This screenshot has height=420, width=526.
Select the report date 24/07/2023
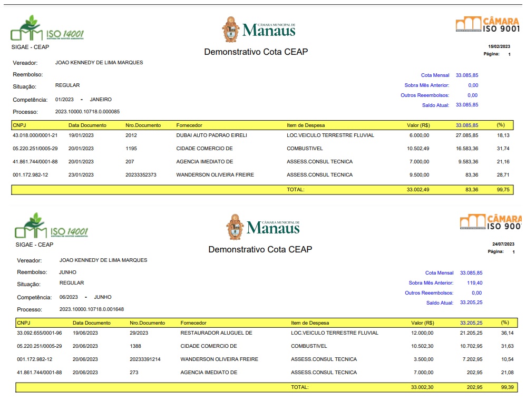(x=503, y=244)
